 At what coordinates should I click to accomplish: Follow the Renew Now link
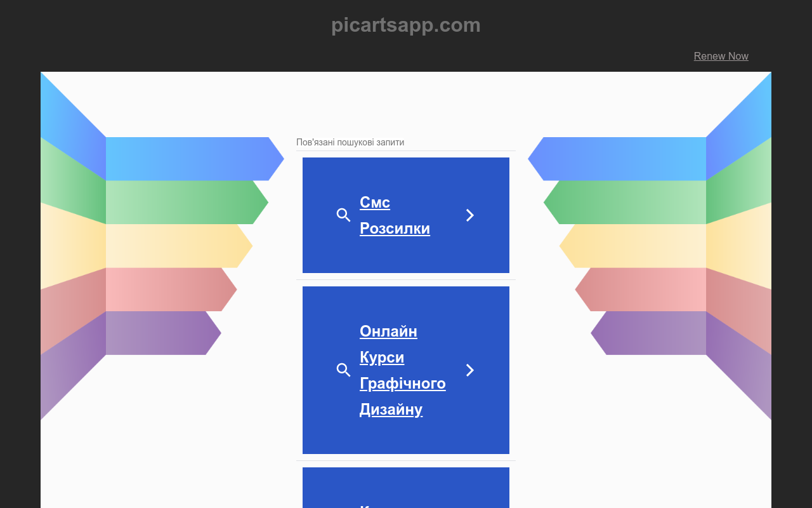[721, 56]
